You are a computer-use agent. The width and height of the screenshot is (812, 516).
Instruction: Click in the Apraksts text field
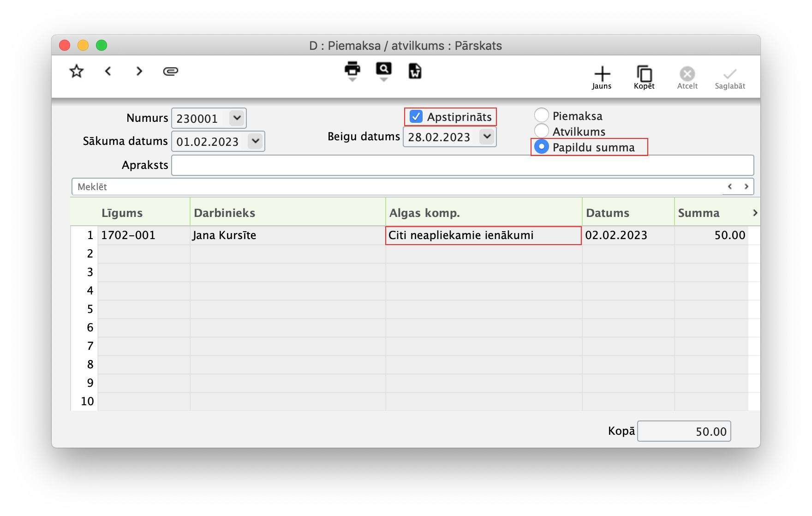[462, 165]
